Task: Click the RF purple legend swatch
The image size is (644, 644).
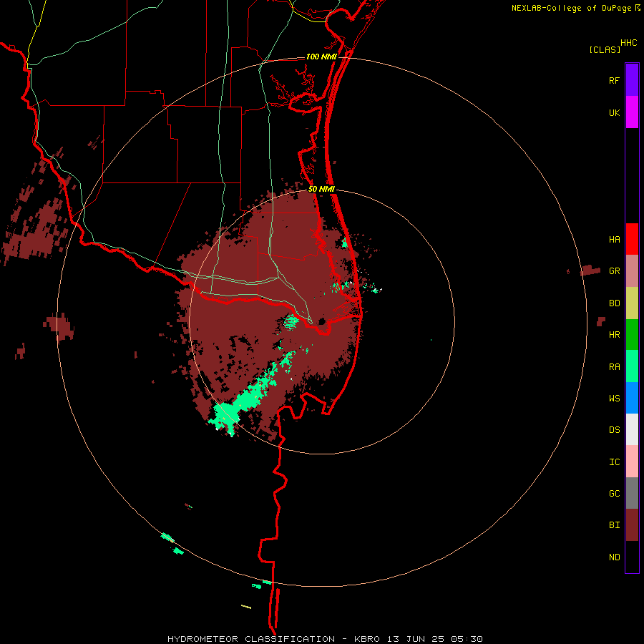Action: [632, 80]
